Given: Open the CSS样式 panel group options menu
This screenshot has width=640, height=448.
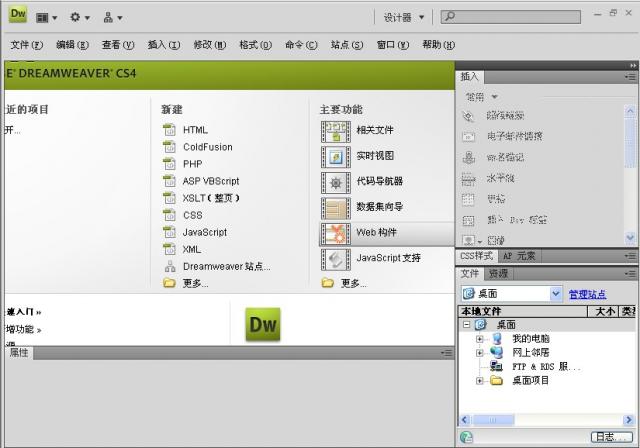Looking at the screenshot, I should [x=631, y=256].
